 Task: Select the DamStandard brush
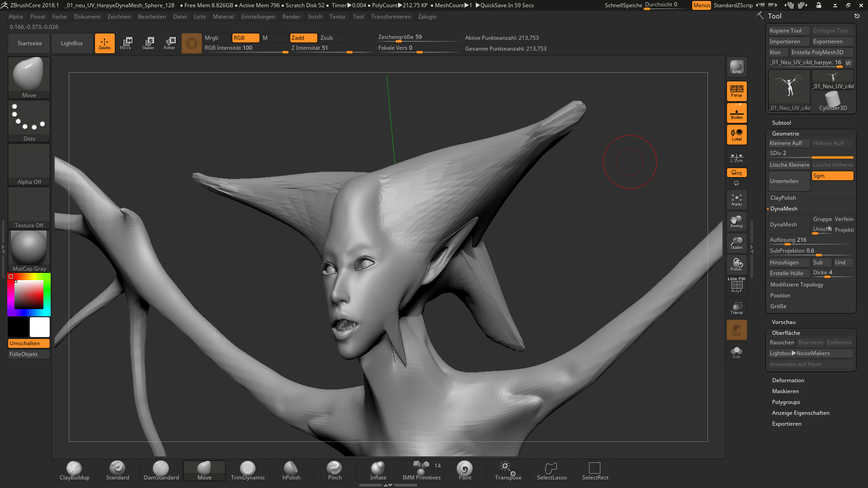tap(161, 470)
